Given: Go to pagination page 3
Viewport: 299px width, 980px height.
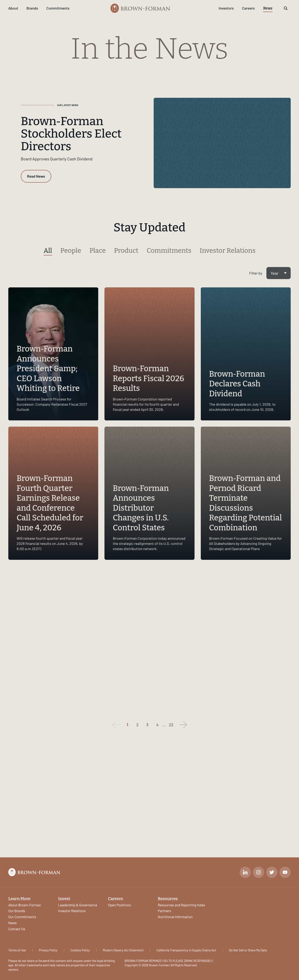Looking at the screenshot, I should 147,725.
